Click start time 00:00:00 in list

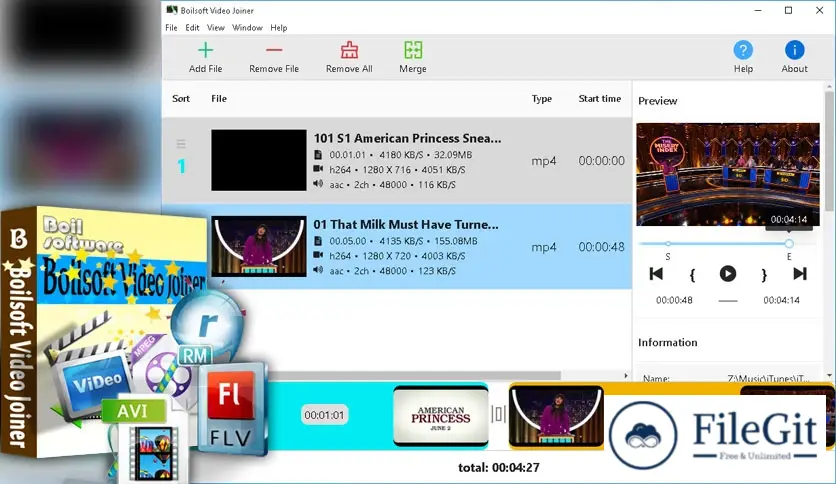point(601,160)
